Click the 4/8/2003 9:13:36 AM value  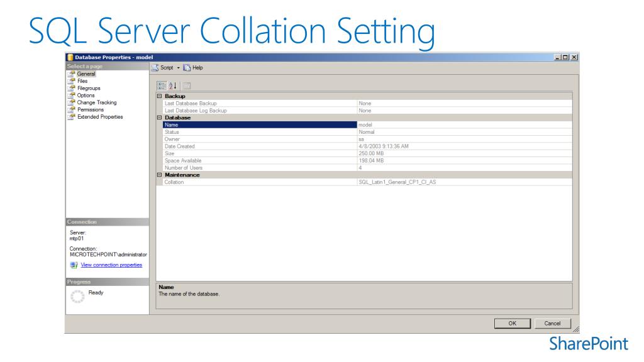point(384,146)
